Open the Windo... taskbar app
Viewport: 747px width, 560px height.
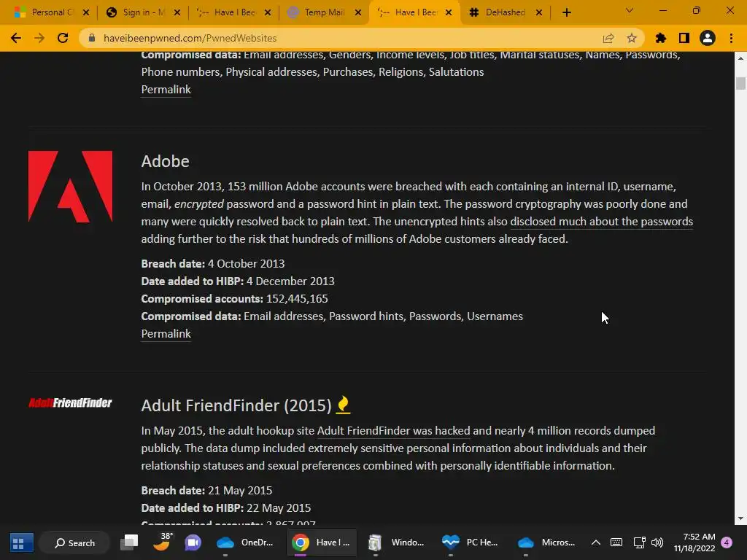[x=396, y=542]
